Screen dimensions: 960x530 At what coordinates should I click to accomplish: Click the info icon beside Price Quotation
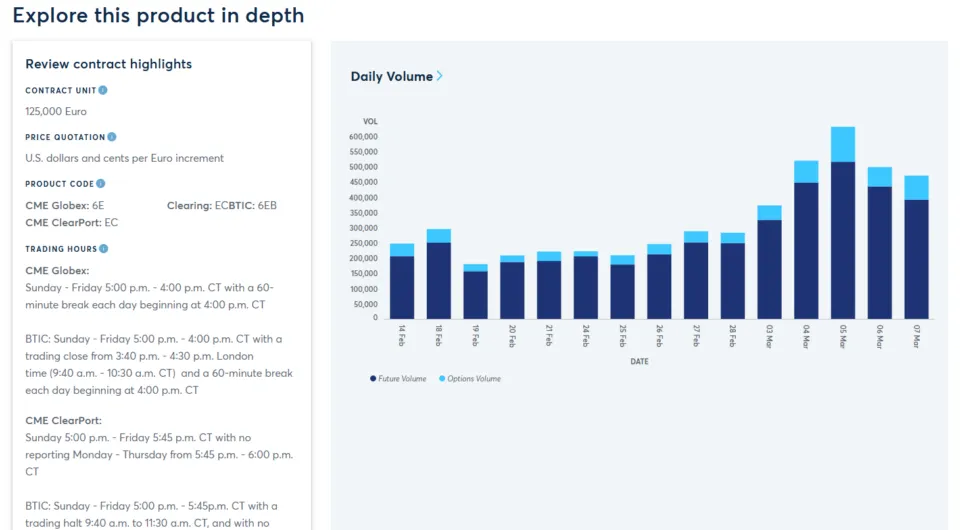point(112,137)
